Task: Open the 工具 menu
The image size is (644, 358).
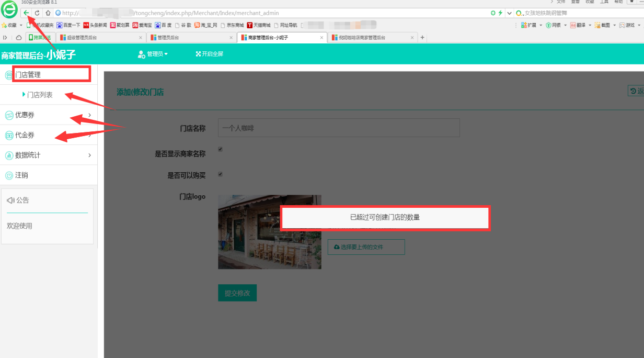Action: click(604, 2)
